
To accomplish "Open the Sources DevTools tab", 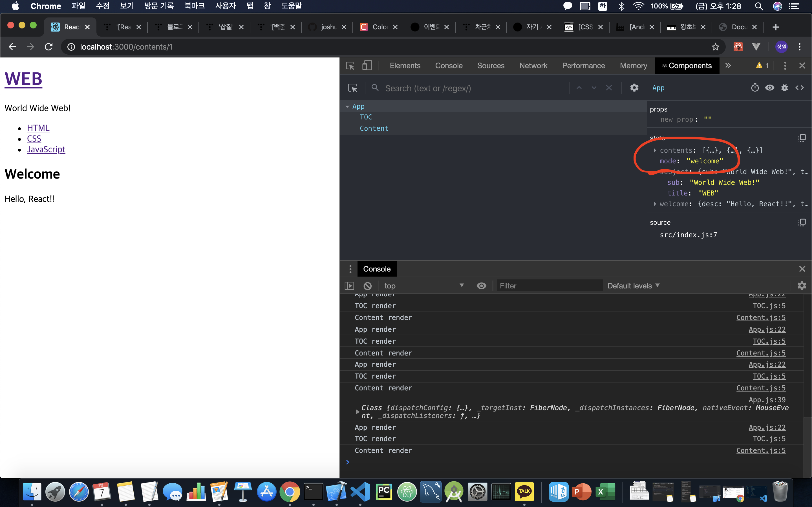I will coord(491,65).
